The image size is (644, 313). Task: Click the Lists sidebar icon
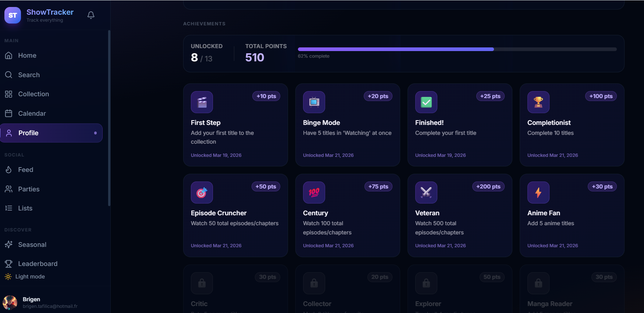click(x=9, y=208)
